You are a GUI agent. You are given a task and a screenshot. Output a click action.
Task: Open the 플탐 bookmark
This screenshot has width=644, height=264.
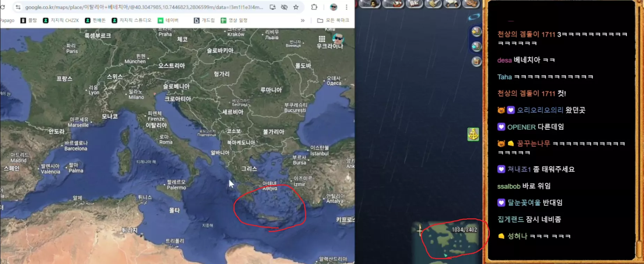(x=29, y=21)
